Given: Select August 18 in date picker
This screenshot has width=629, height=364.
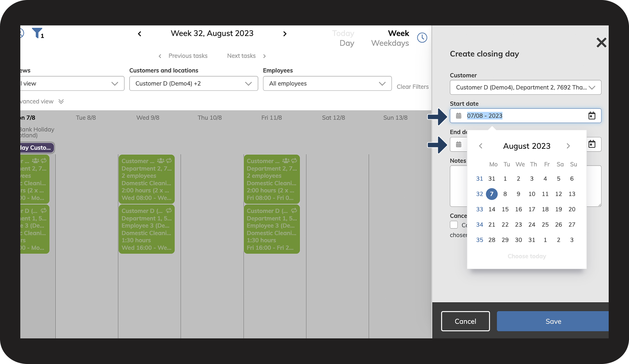Looking at the screenshot, I should click(x=545, y=209).
